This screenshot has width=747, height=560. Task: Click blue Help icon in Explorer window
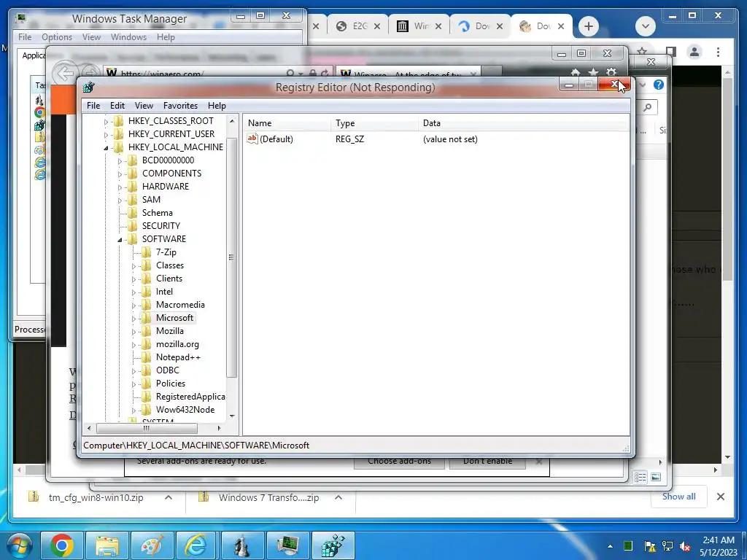tap(659, 85)
